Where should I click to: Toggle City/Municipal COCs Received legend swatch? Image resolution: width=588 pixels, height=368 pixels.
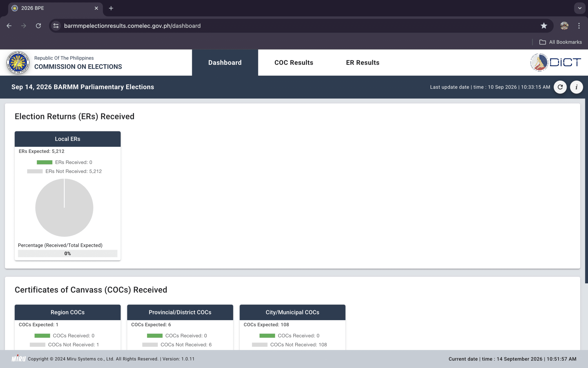coord(267,336)
